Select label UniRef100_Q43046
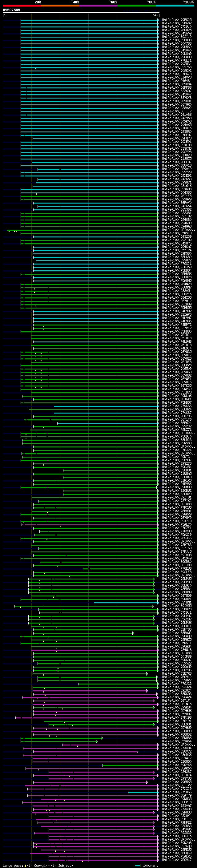 pyautogui.click(x=177, y=50)
